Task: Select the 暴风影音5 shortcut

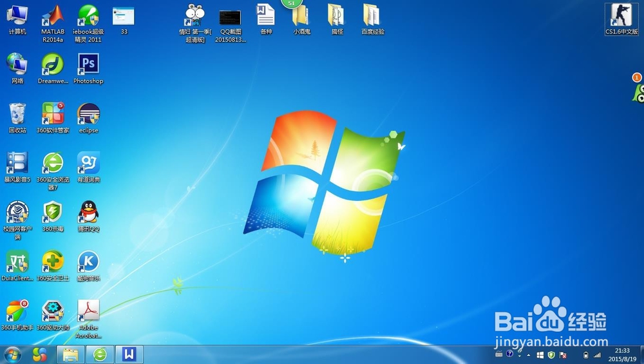Action: coord(17,168)
